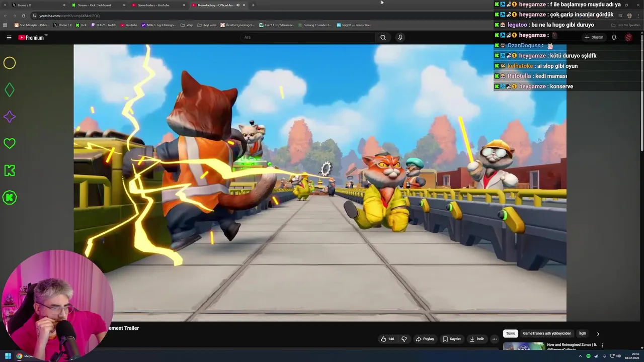The width and height of the screenshot is (644, 362).
Task: Open the Vorp bookmarks folder
Action: pyautogui.click(x=187, y=25)
